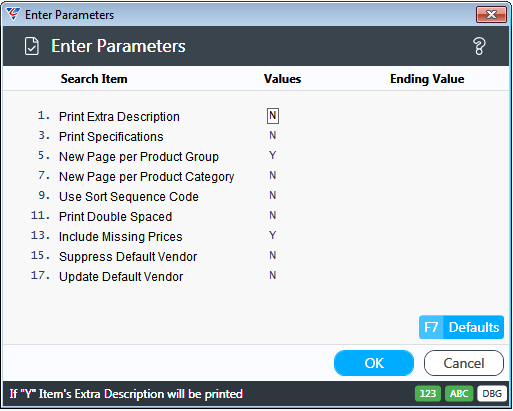Screen dimensions: 513x411
Task: Toggle the green ABC status indicator
Action: tap(459, 394)
